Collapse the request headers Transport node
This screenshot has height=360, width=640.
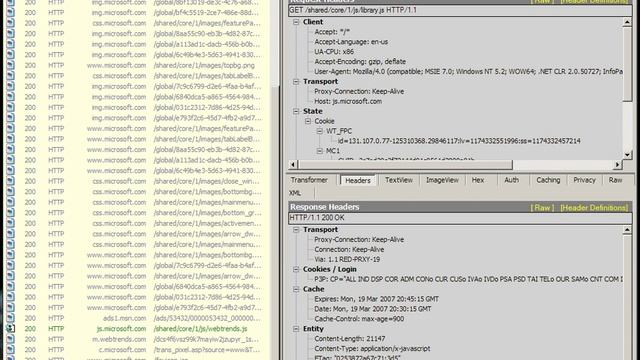coord(296,82)
